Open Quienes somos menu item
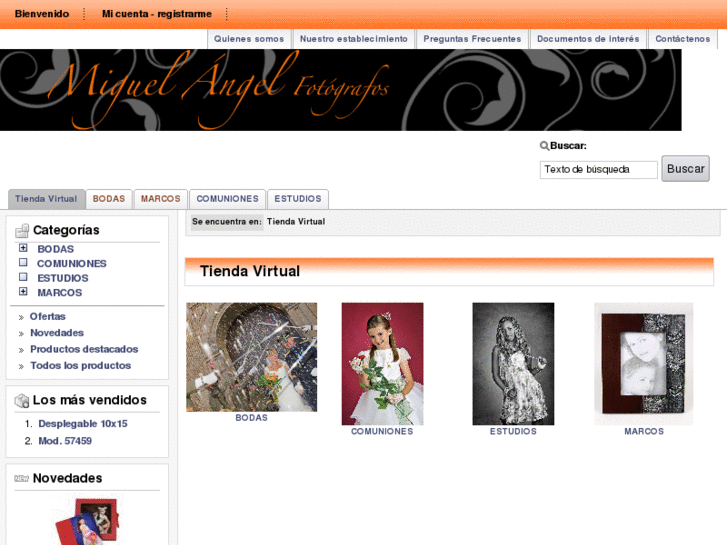 [249, 39]
